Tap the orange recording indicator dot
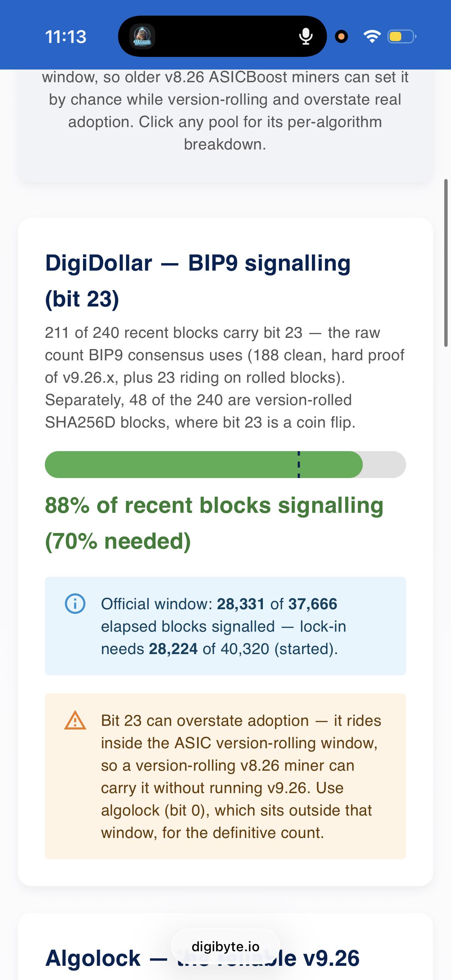451x980 pixels. [x=341, y=37]
